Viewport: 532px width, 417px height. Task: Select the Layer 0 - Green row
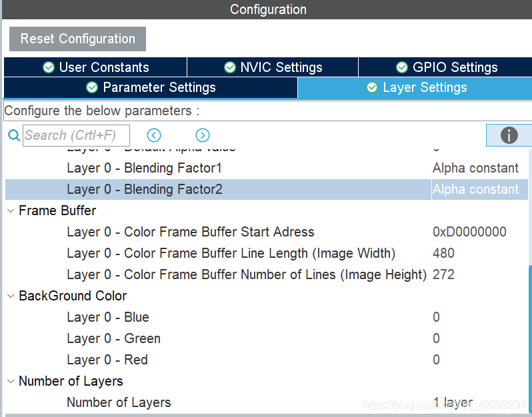point(267,338)
